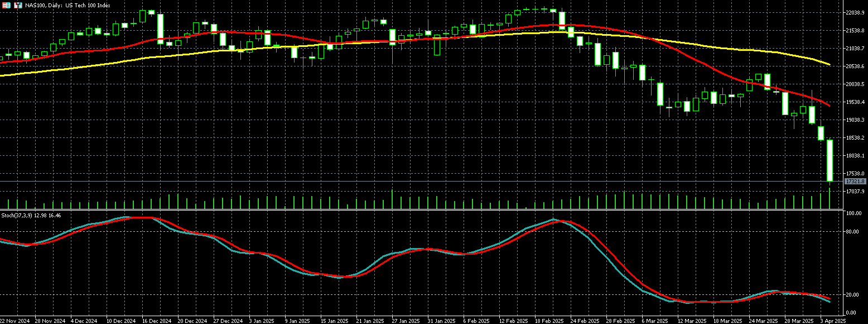This screenshot has height=324, width=868.
Task: Click the '27 Dec 2024' date label
Action: tap(228, 321)
